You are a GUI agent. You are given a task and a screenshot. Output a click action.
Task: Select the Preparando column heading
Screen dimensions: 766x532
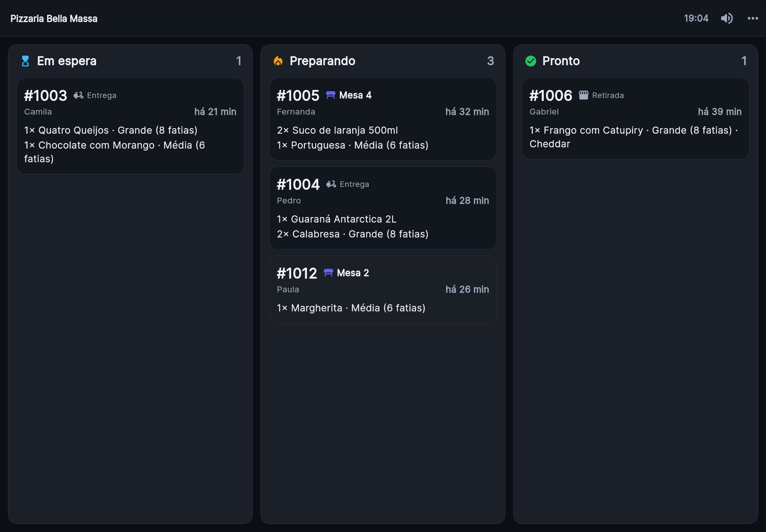322,61
